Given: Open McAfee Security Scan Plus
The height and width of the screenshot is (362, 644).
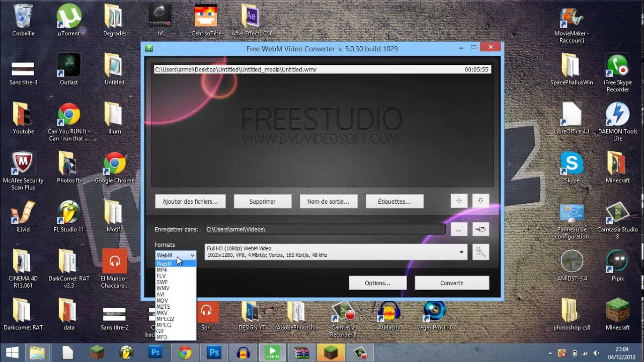Looking at the screenshot, I should coord(23,171).
